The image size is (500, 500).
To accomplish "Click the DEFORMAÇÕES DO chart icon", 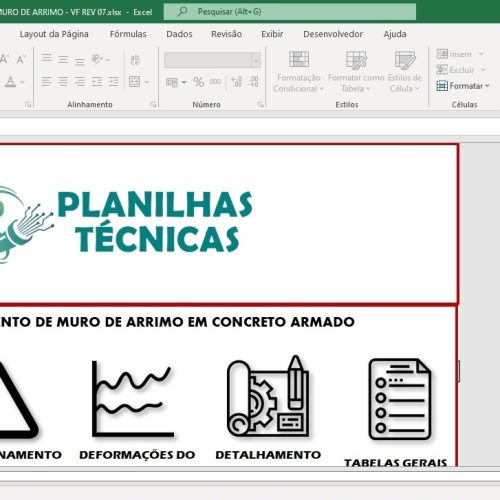I will pos(133,399).
